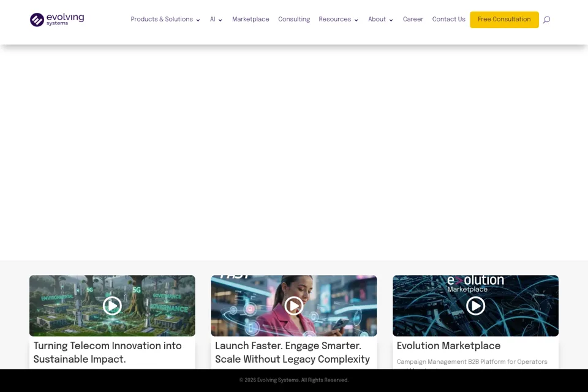Click the 2026 Evolving Systems copyright text
588x392 pixels.
pos(294,380)
